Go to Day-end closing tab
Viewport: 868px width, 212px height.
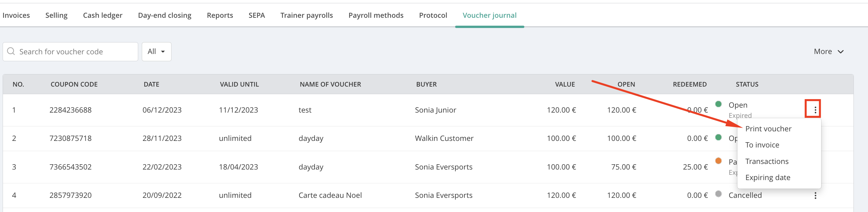[165, 15]
